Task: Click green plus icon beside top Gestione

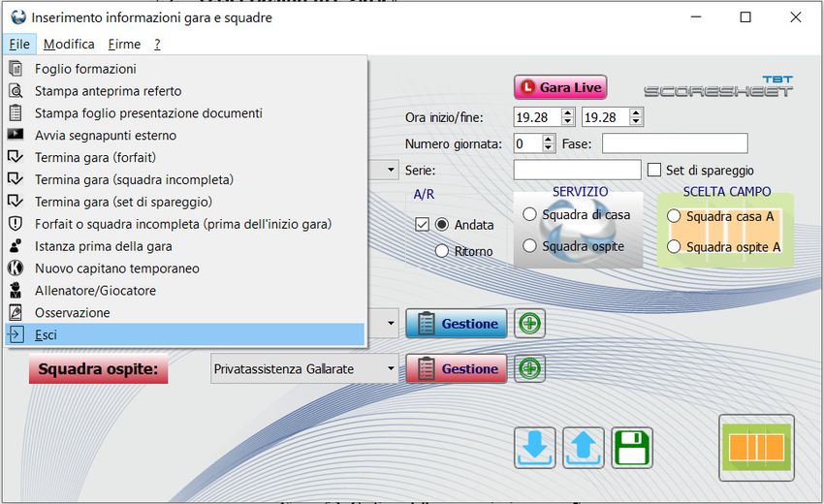Action: [x=529, y=323]
